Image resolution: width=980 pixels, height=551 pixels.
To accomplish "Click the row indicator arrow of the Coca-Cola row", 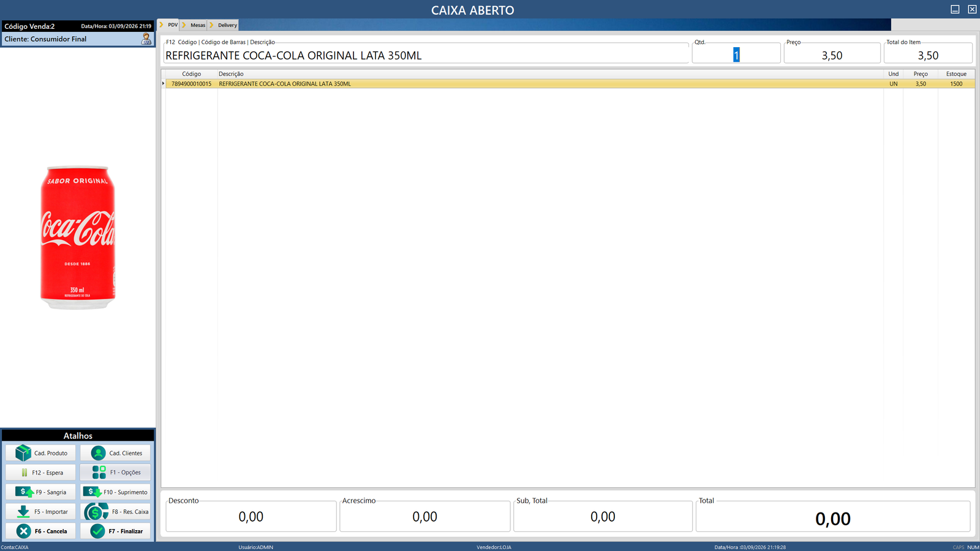I will (163, 84).
